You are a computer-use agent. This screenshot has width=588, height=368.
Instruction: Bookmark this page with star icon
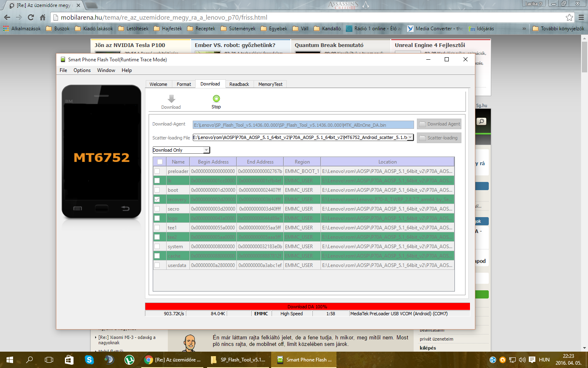click(569, 17)
